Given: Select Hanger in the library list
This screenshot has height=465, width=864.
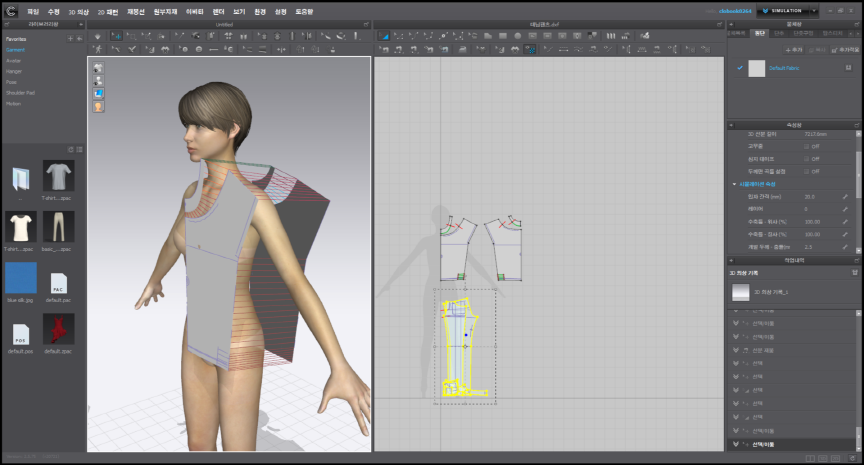Looking at the screenshot, I should point(14,72).
